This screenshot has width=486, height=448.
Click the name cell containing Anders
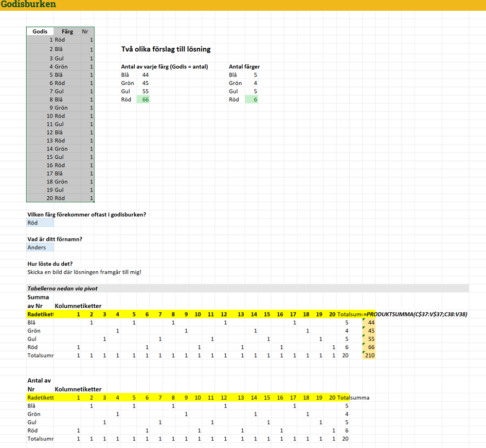coord(40,247)
